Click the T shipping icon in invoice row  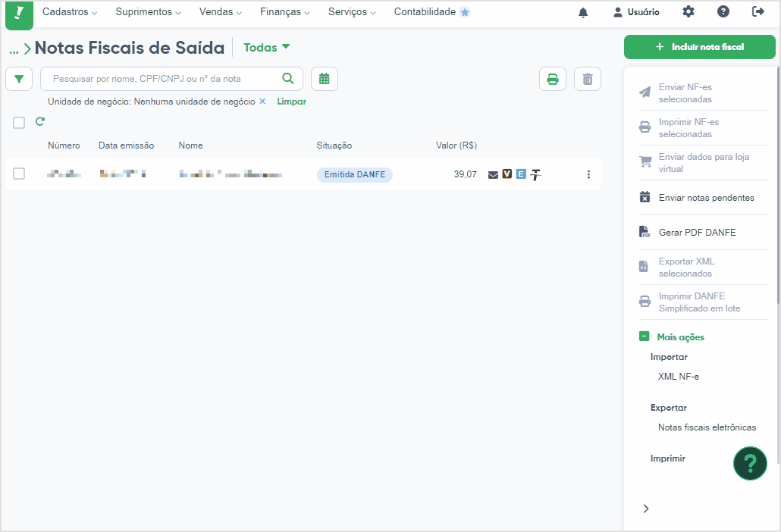coord(535,174)
